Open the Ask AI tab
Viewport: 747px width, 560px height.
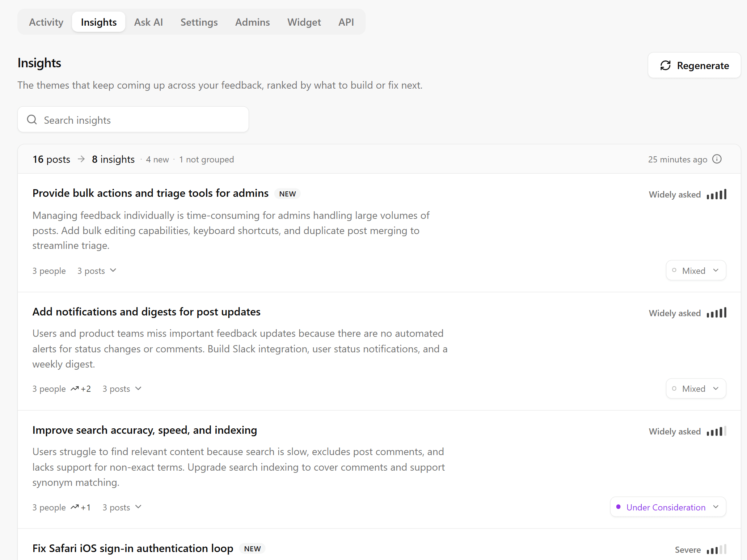tap(148, 22)
